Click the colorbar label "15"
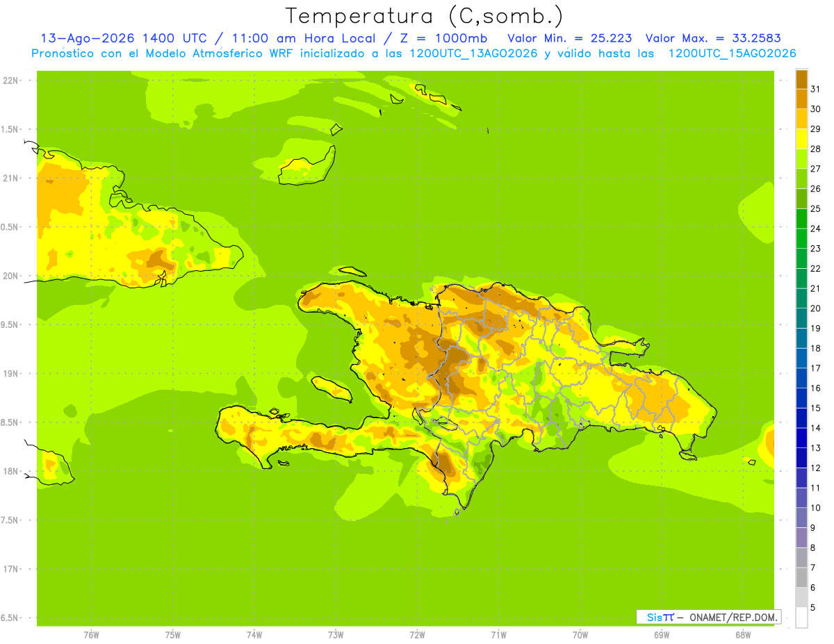The width and height of the screenshot is (834, 644). [x=815, y=408]
